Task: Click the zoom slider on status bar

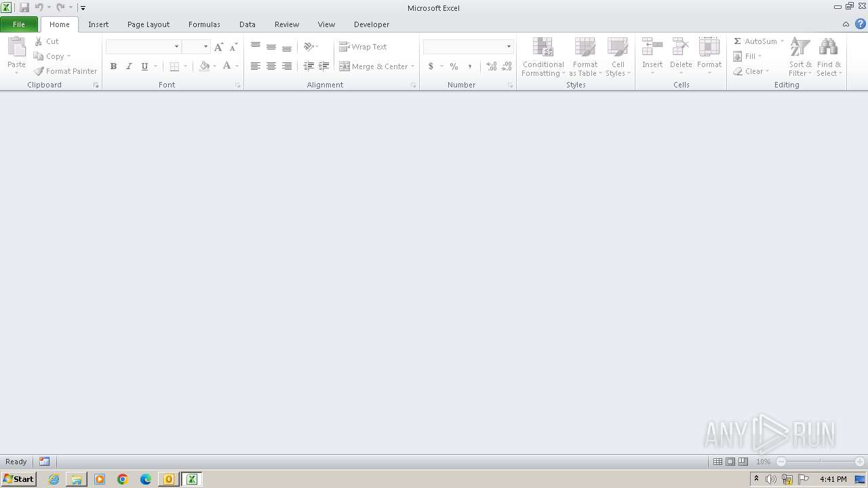Action: 821,462
